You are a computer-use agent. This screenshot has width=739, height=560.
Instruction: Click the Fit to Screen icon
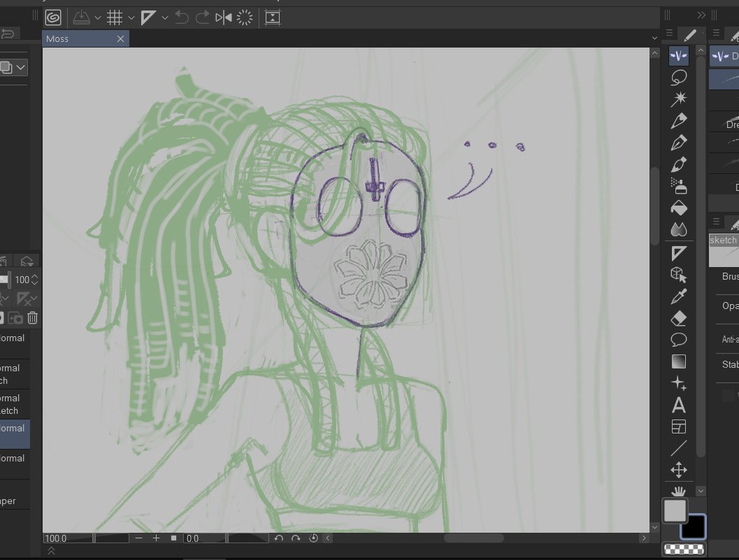pos(273,18)
